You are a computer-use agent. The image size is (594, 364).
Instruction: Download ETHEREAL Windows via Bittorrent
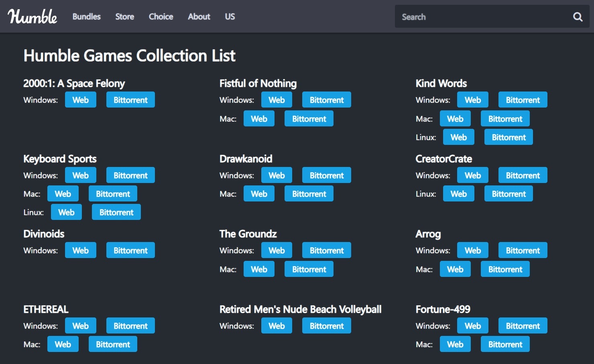[130, 326]
